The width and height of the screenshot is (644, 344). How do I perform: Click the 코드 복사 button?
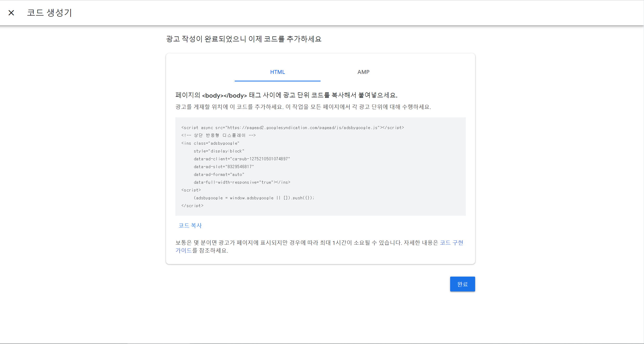coord(190,225)
